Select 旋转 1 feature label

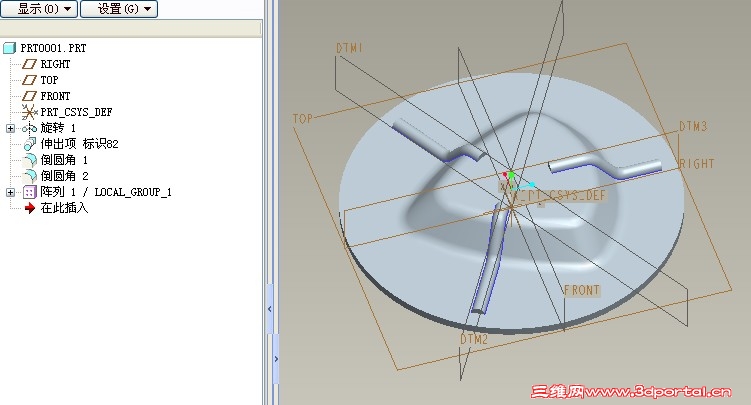click(x=58, y=128)
